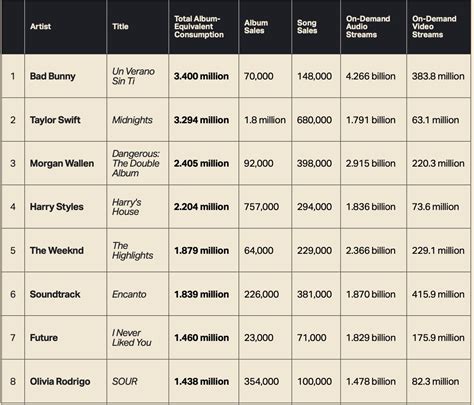
Task: Click the Title column header
Action: tap(120, 26)
